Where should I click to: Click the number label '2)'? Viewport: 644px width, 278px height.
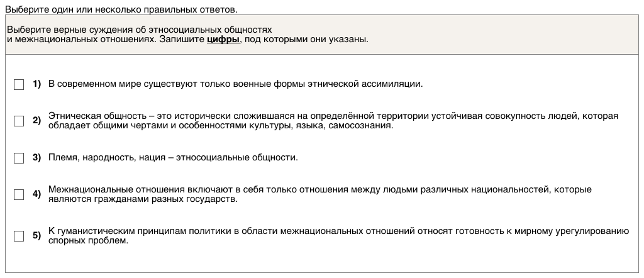[x=36, y=121]
